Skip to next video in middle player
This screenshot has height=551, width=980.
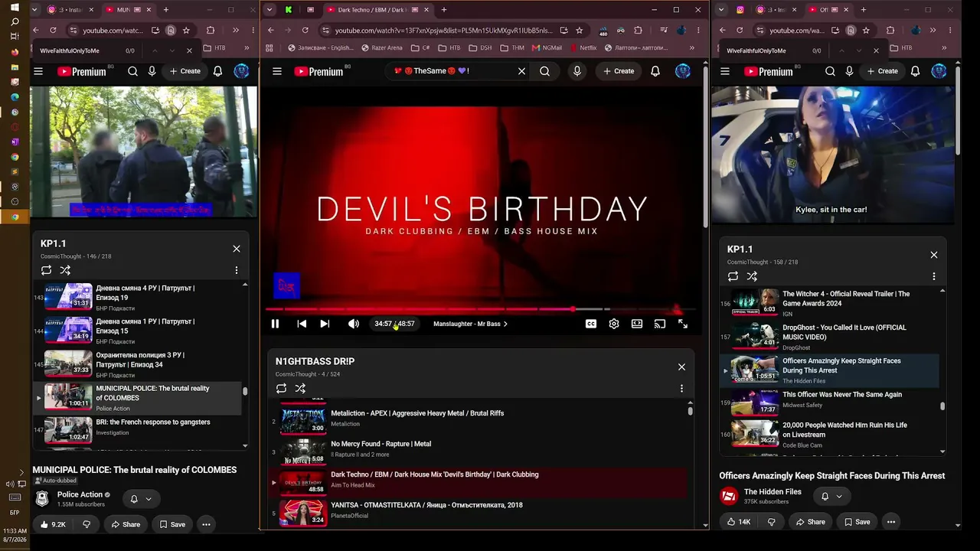coord(325,324)
